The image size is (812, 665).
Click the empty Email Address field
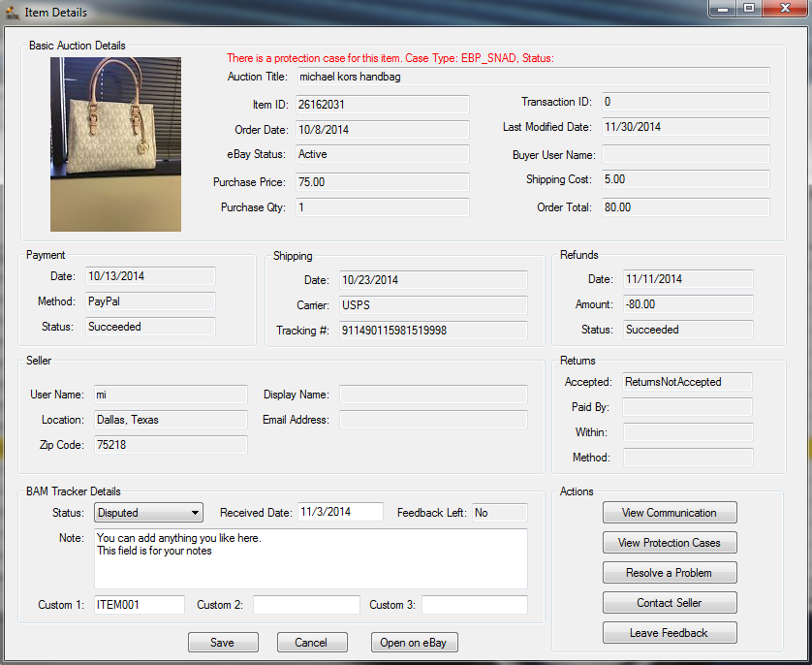click(433, 420)
